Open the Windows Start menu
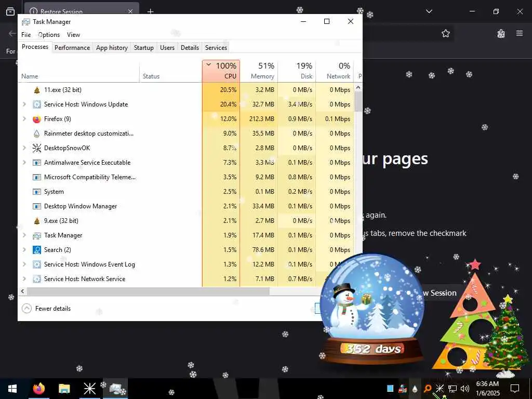This screenshot has height=399, width=532. point(12,389)
